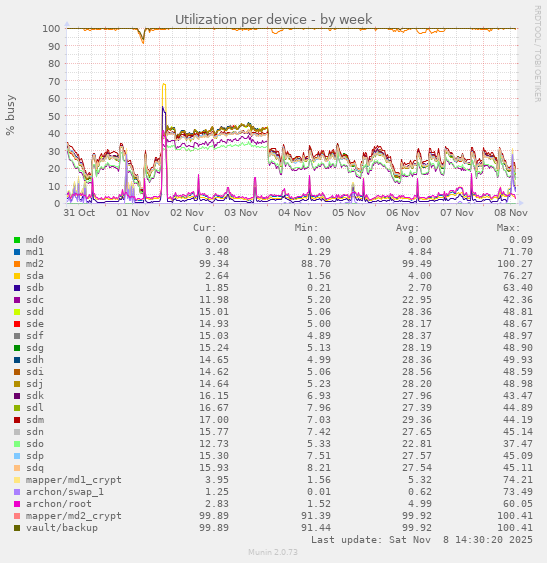Click the sdm average value 29.36
547x563 pixels.
[x=417, y=420]
